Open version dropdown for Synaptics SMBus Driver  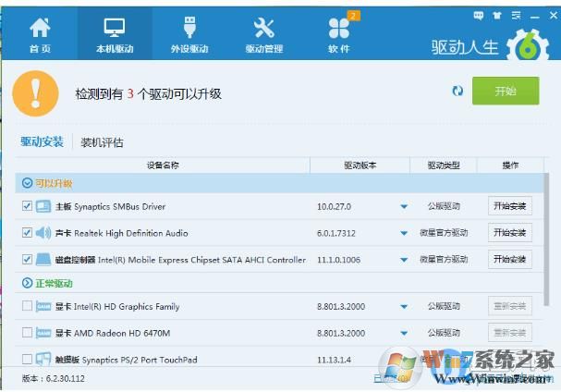(x=404, y=206)
